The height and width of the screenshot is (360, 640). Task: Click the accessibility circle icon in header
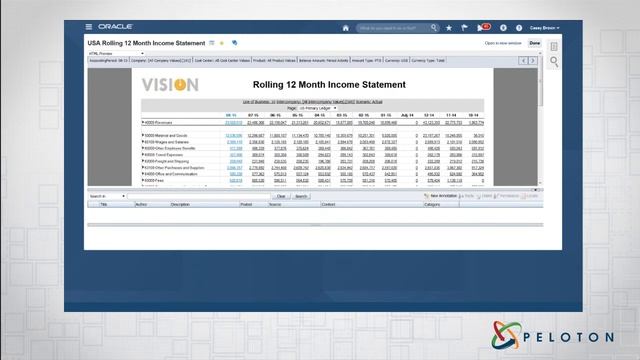pos(503,28)
